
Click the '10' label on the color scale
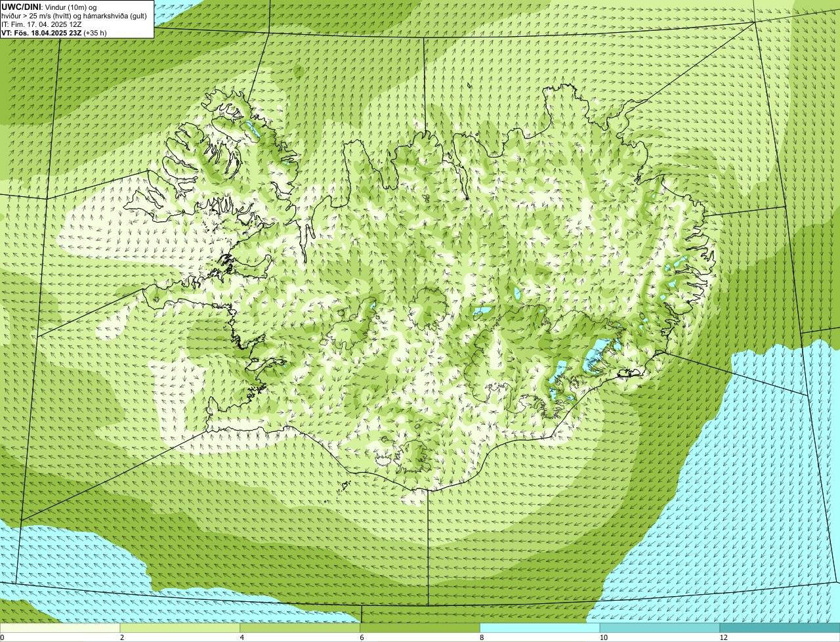pyautogui.click(x=603, y=637)
